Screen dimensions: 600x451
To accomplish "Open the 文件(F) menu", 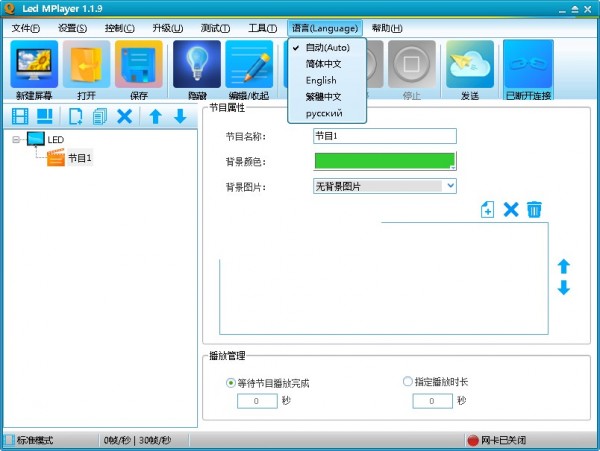I will 25,28.
